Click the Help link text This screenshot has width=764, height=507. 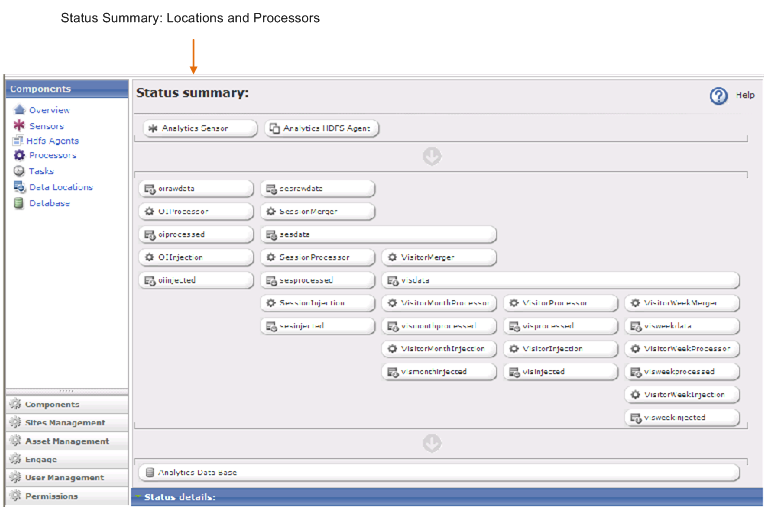click(745, 95)
